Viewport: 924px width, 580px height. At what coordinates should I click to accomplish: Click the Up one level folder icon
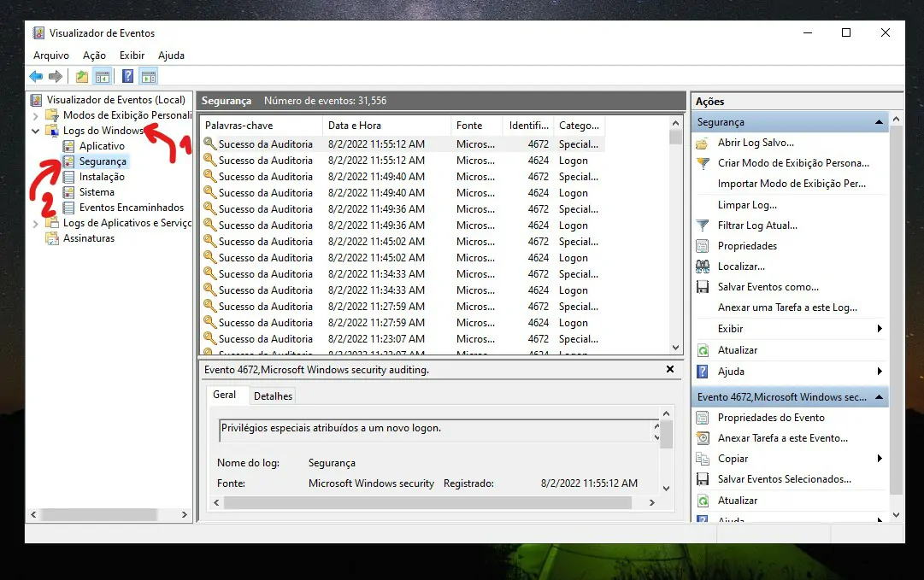pyautogui.click(x=82, y=76)
